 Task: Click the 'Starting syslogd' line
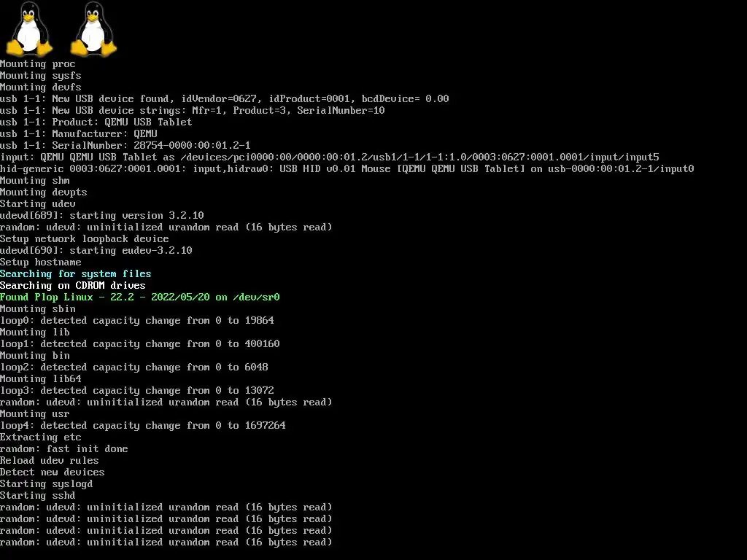(x=46, y=484)
